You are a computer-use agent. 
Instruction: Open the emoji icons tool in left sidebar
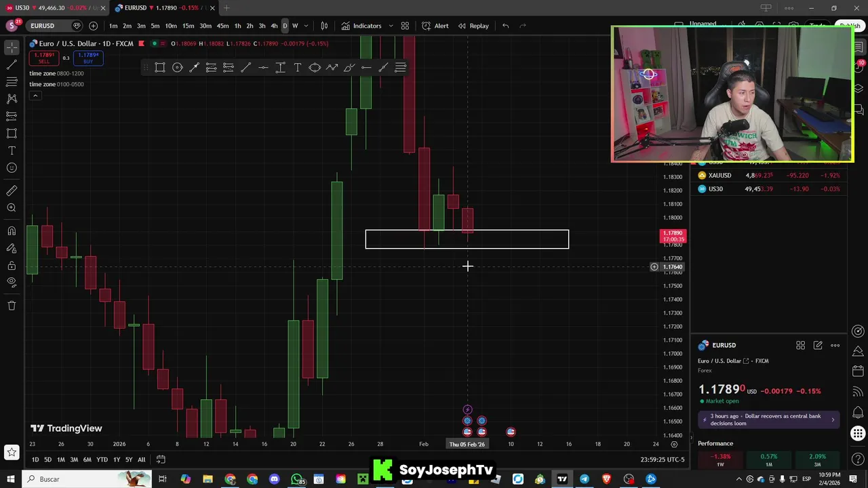pos(12,168)
